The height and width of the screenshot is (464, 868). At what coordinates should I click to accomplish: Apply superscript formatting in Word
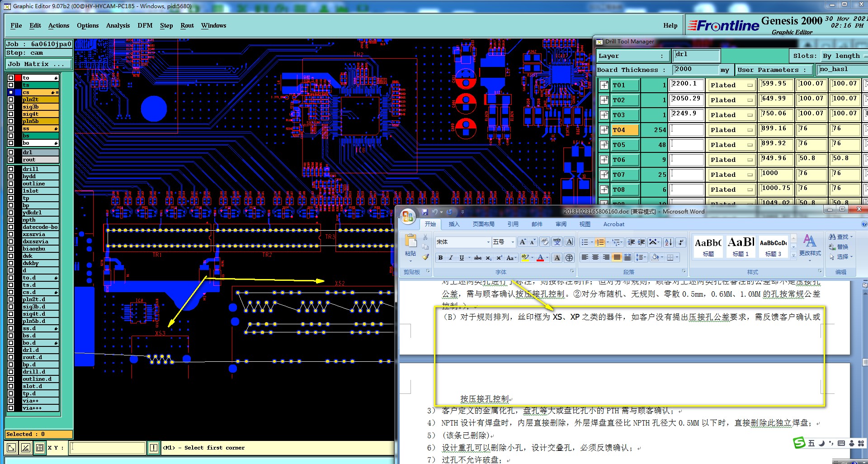pos(499,258)
